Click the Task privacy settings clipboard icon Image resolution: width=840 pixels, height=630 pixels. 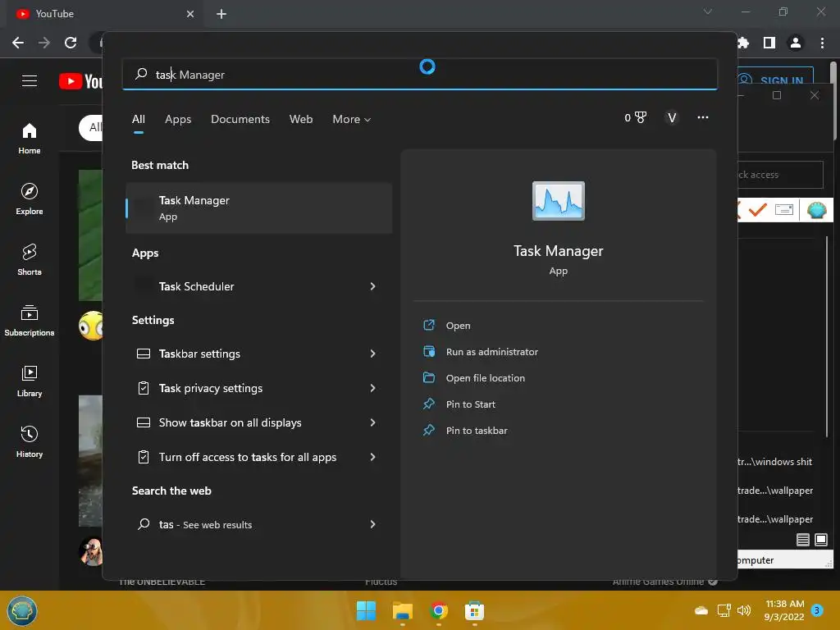pos(143,388)
